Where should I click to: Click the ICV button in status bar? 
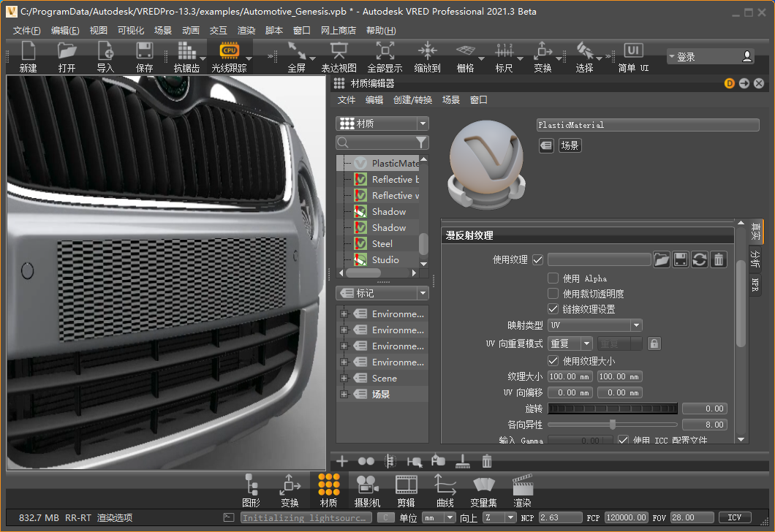pyautogui.click(x=734, y=517)
